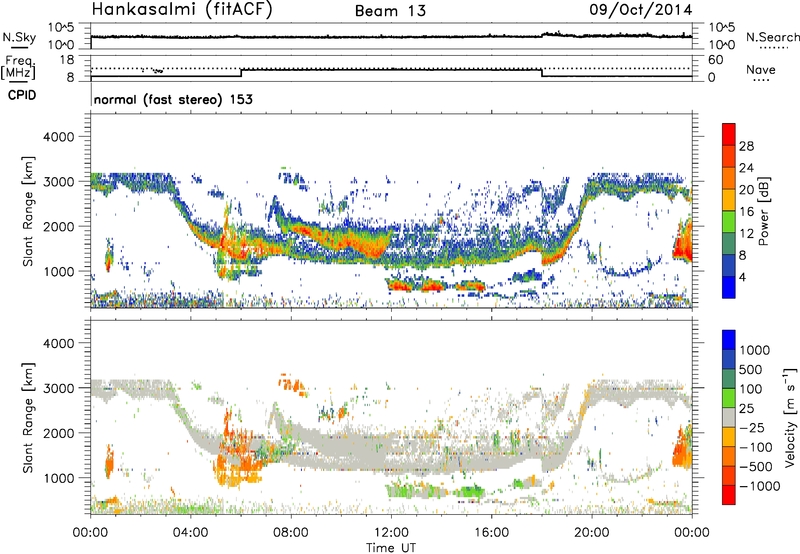Click the 4000 tick on power panel
The height and width of the screenshot is (554, 800).
[x=58, y=137]
